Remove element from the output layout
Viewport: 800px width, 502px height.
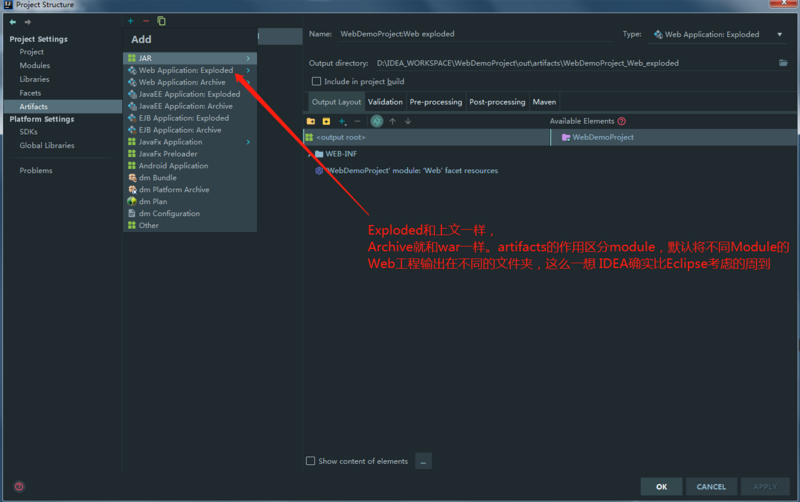pyautogui.click(x=357, y=121)
